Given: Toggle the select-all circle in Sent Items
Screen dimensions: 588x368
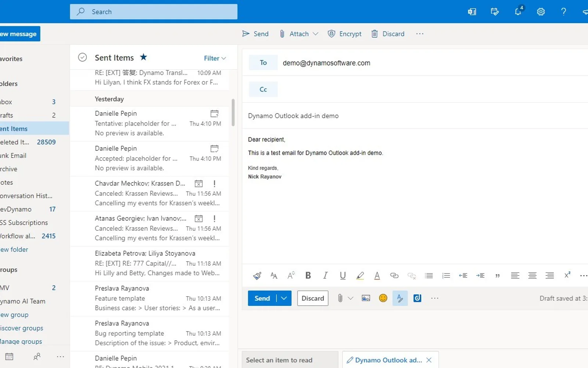Looking at the screenshot, I should (x=82, y=57).
